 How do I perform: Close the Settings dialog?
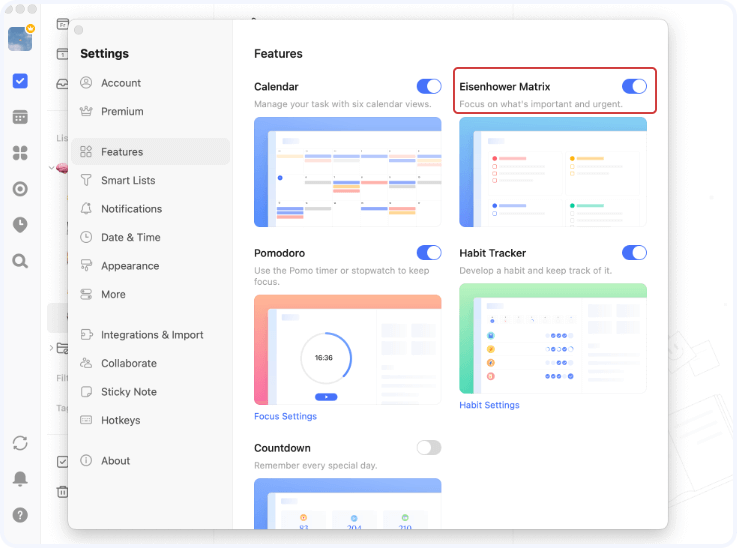[x=78, y=30]
